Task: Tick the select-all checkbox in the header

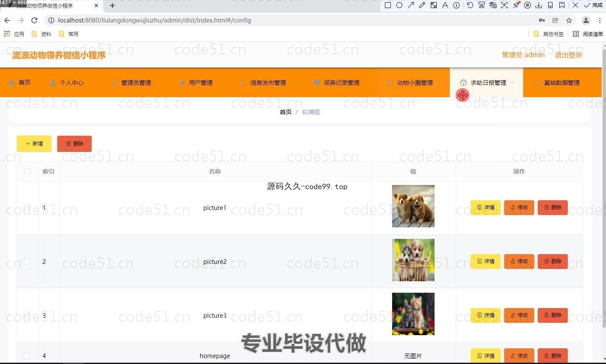Action: (28, 171)
